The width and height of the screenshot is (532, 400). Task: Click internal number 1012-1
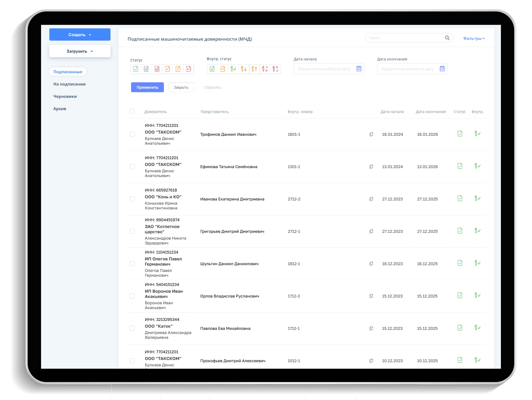click(x=294, y=361)
